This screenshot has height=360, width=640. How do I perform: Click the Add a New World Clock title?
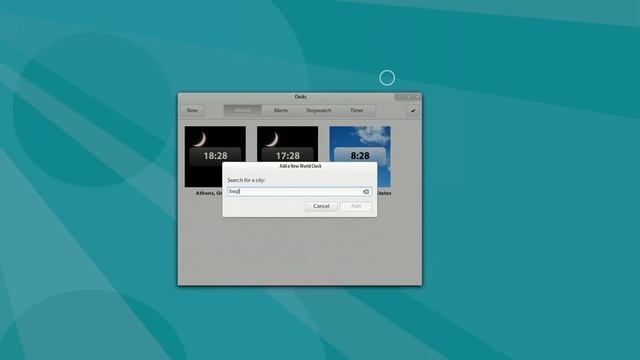point(300,166)
